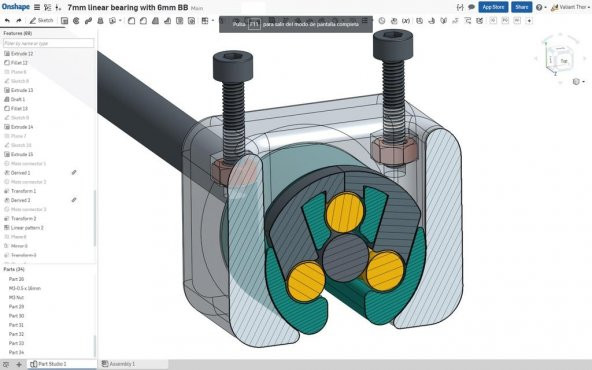Screen dimensions: 592x370
Task: Expand the Help dropdown
Action: [x=541, y=7]
